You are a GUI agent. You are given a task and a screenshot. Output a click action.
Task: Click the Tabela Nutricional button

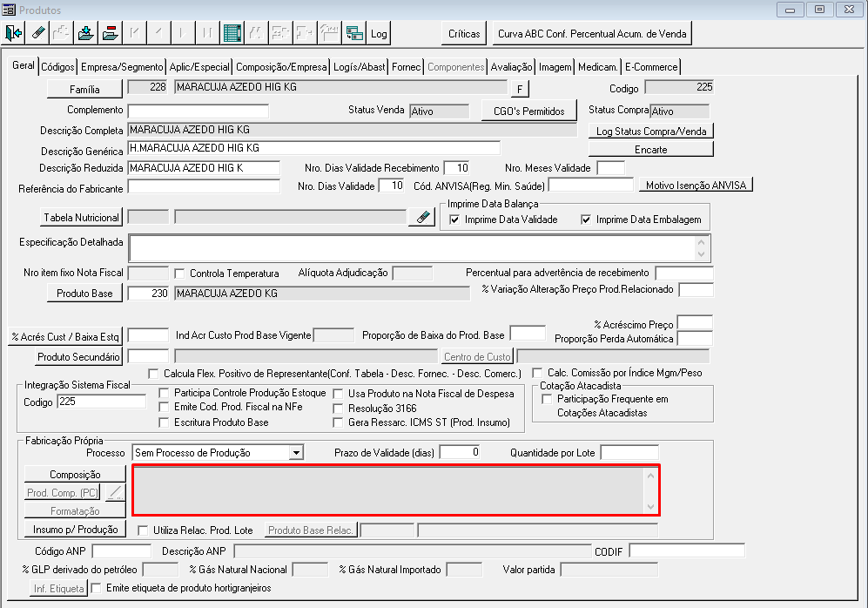point(81,218)
